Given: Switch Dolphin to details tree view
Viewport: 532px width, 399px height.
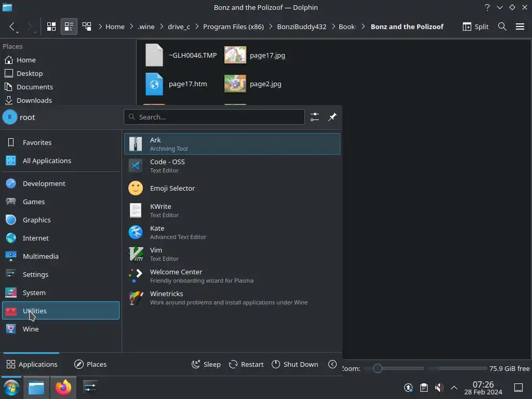Looking at the screenshot, I should coord(87,26).
